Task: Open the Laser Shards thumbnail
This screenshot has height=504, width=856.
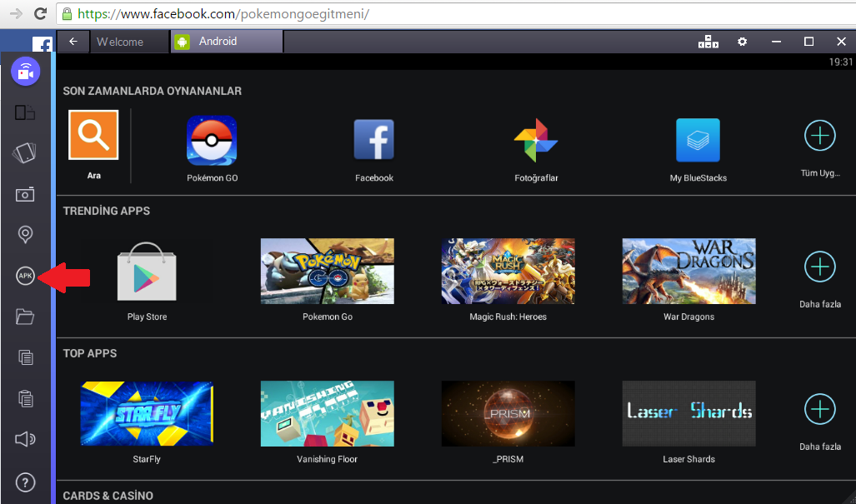Action: click(x=689, y=413)
